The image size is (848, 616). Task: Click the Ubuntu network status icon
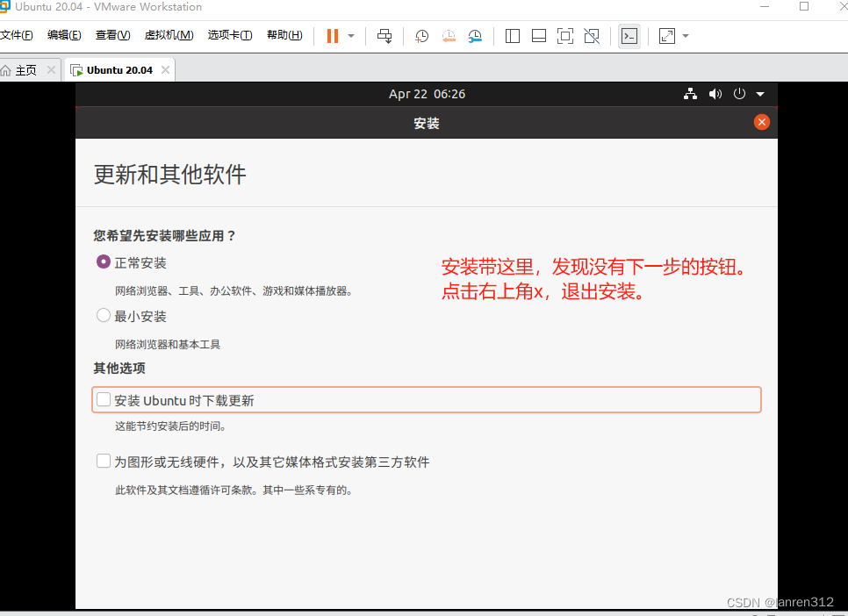690,94
